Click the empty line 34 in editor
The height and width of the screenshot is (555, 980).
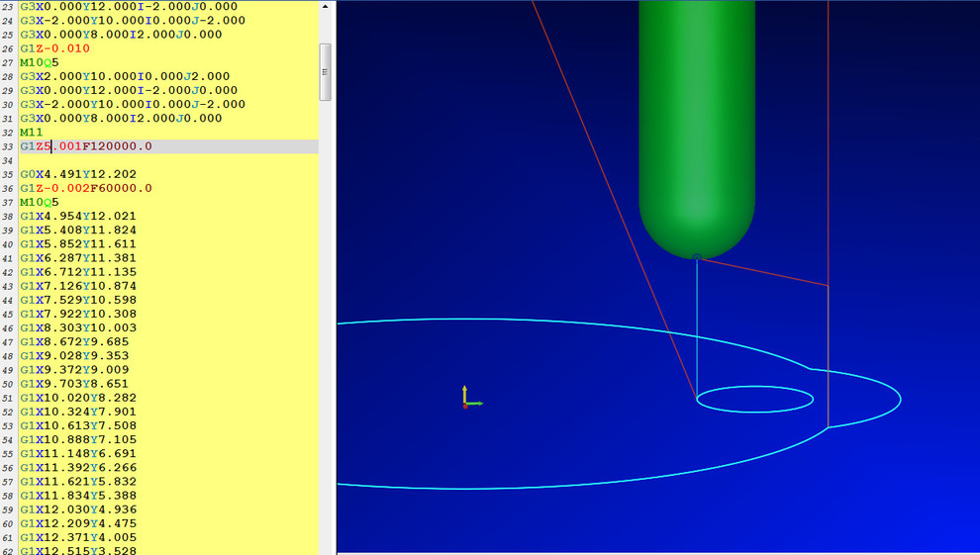tap(148, 160)
